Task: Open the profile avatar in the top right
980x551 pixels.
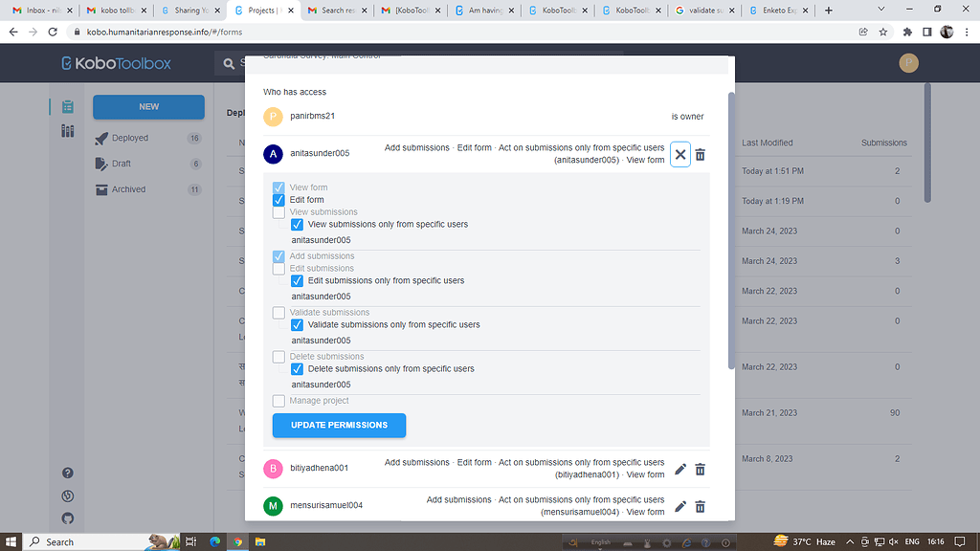Action: pos(908,63)
